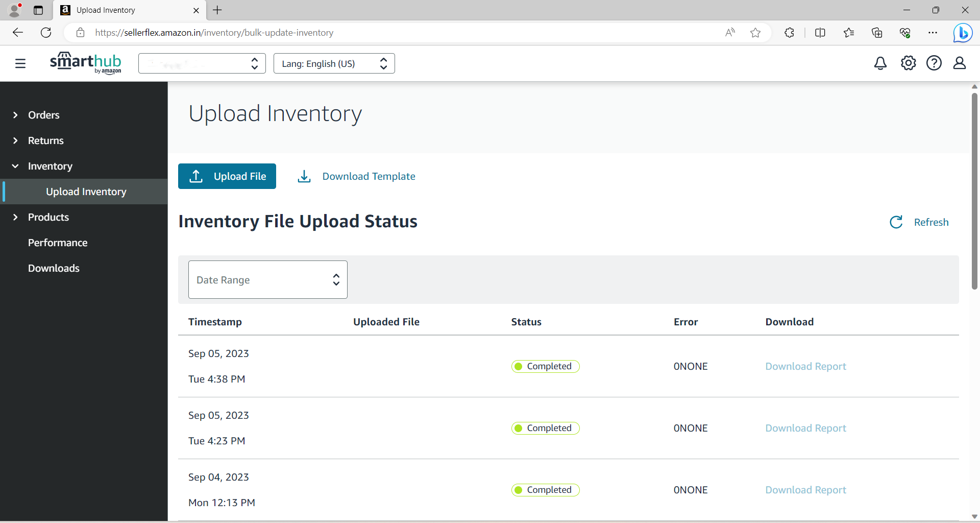Click the browser address bar URL
The height and width of the screenshot is (523, 980).
click(214, 33)
